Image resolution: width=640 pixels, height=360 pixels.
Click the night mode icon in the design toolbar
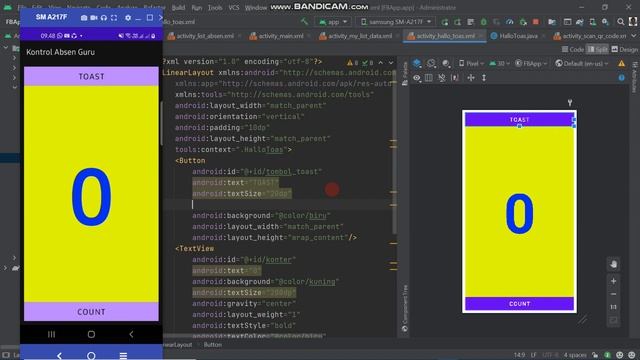pyautogui.click(x=446, y=63)
